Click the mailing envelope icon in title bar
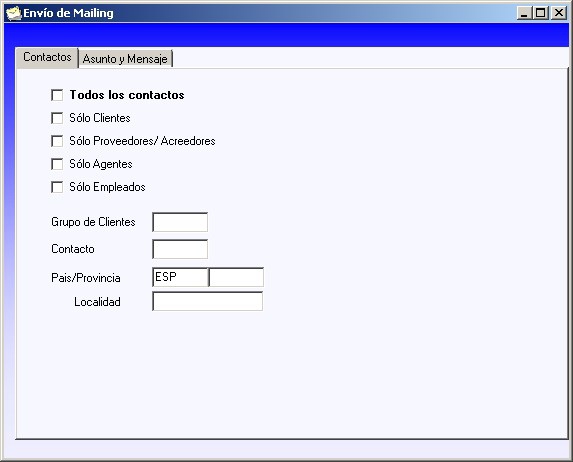This screenshot has width=573, height=462. click(x=14, y=13)
